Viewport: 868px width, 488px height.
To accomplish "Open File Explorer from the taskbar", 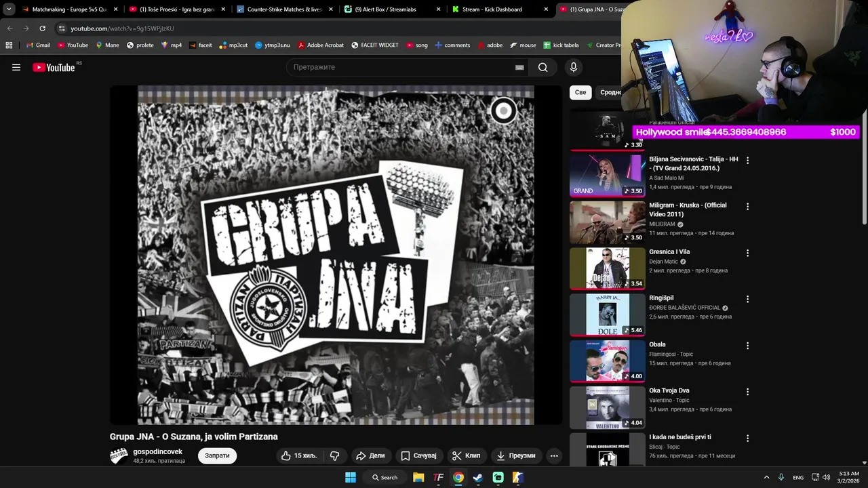I will [418, 477].
